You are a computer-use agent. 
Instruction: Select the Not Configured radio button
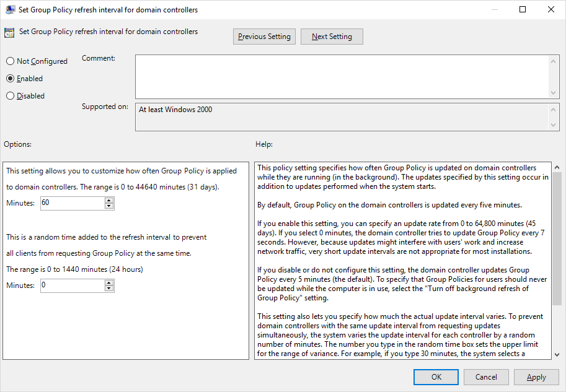point(10,61)
